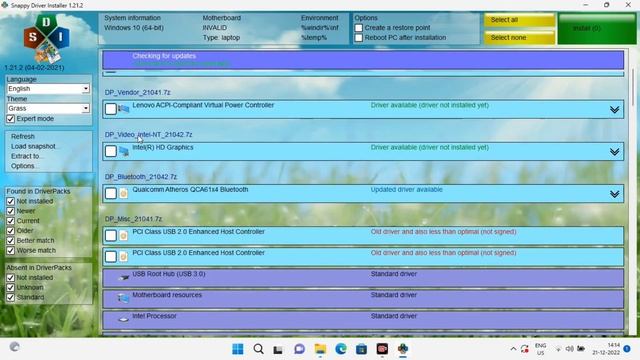Viewport: 640px width, 360px height.
Task: Click the sync status tray icon
Action: (525, 349)
